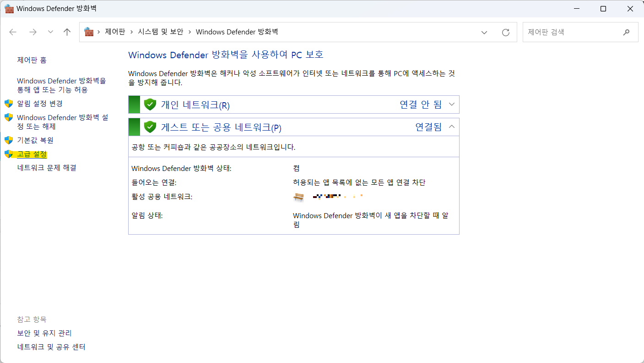Click the search magnifier icon
The image size is (644, 363).
click(627, 32)
